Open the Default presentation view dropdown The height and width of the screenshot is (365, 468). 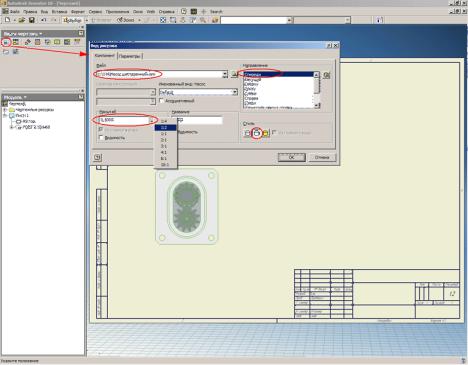point(235,92)
